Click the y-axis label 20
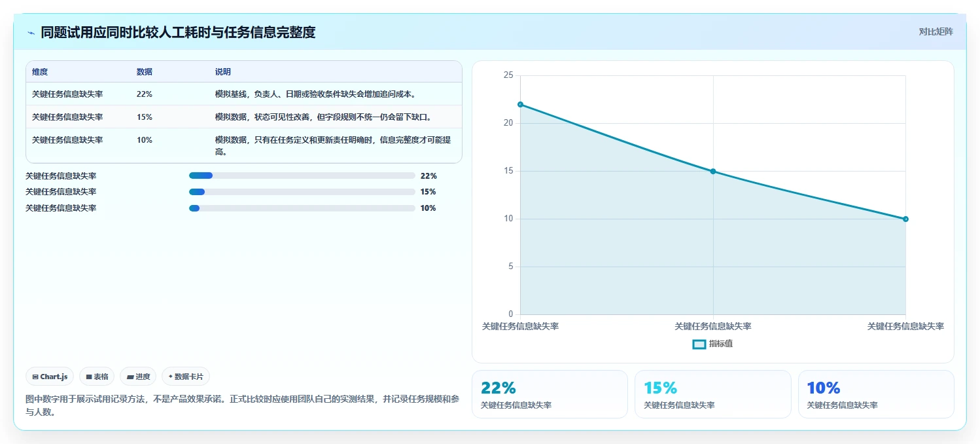 pos(508,123)
